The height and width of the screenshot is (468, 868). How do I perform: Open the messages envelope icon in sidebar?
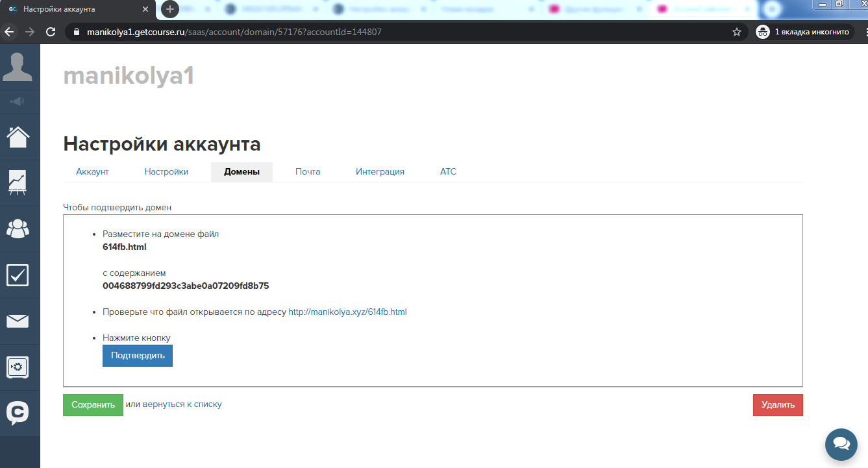point(18,321)
